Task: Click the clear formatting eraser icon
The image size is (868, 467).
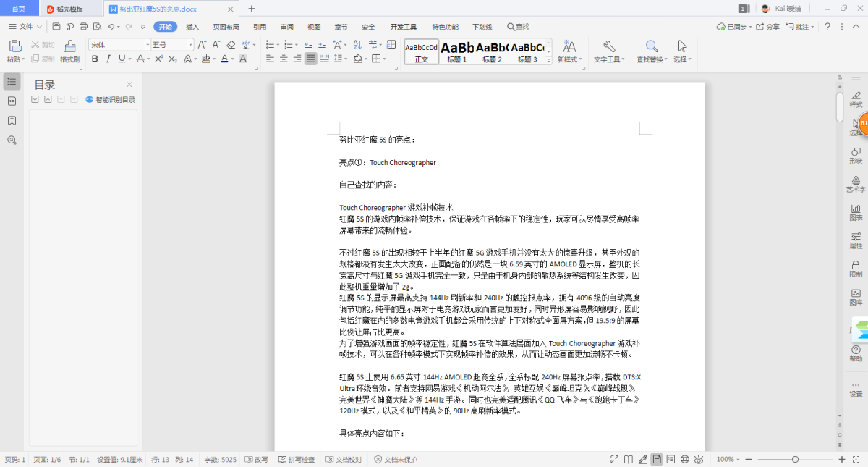Action: tap(231, 45)
